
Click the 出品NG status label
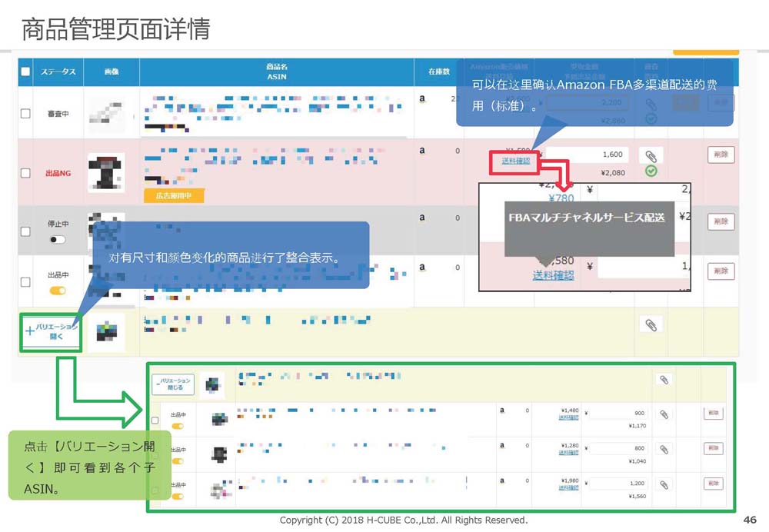[58, 173]
